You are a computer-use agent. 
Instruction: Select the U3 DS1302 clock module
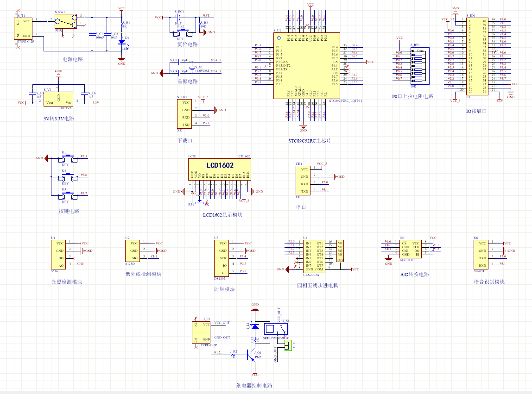[222, 258]
